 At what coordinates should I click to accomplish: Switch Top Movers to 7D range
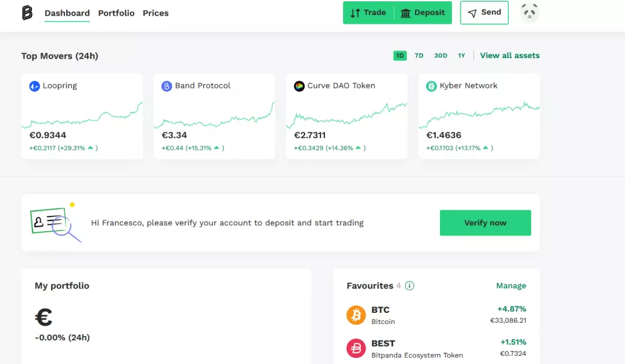(419, 56)
